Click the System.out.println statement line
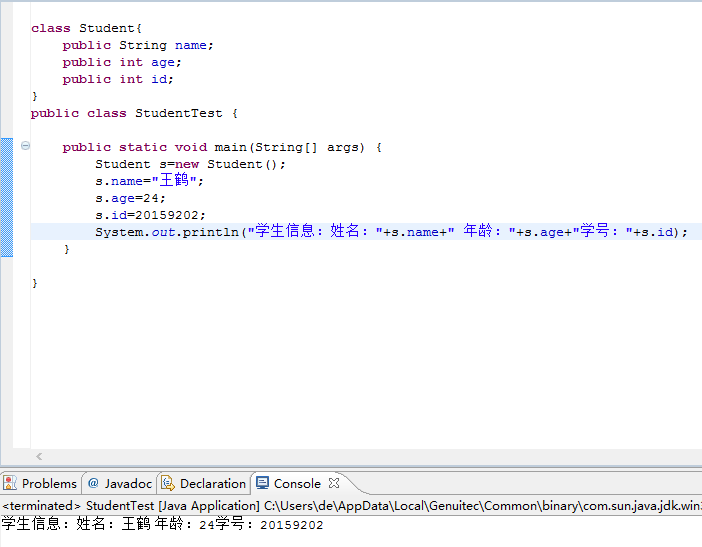702x547 pixels. point(391,231)
